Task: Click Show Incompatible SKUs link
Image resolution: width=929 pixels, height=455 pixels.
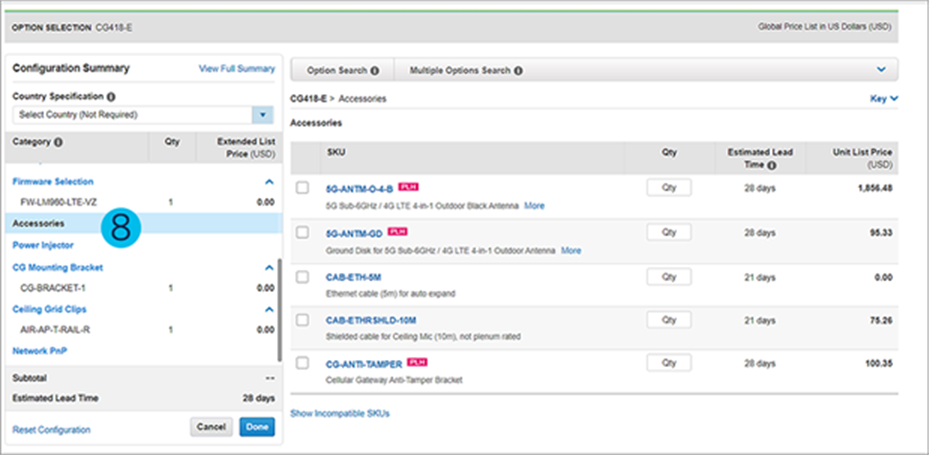Action: (340, 414)
